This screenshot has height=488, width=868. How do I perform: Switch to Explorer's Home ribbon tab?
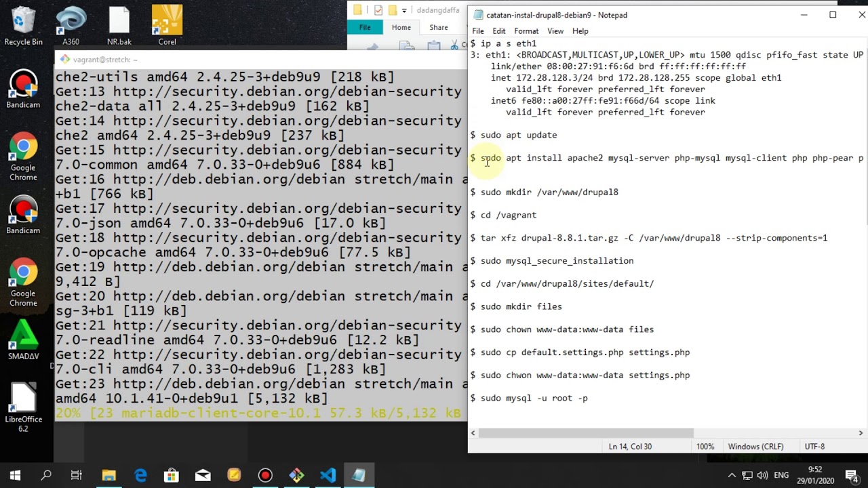tap(401, 27)
